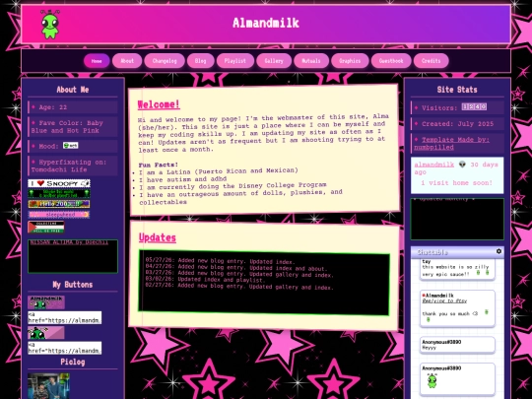
Task: Click the visitors counter digits
Action: click(474, 106)
